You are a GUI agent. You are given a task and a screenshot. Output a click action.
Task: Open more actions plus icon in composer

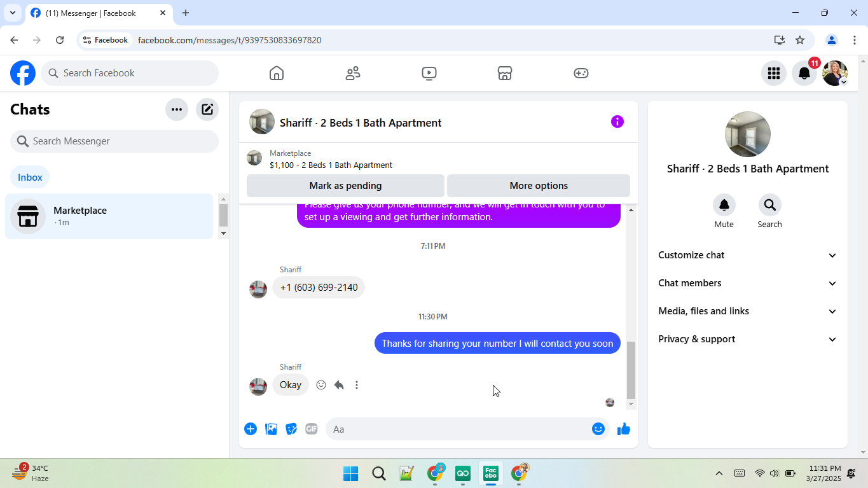pyautogui.click(x=251, y=429)
